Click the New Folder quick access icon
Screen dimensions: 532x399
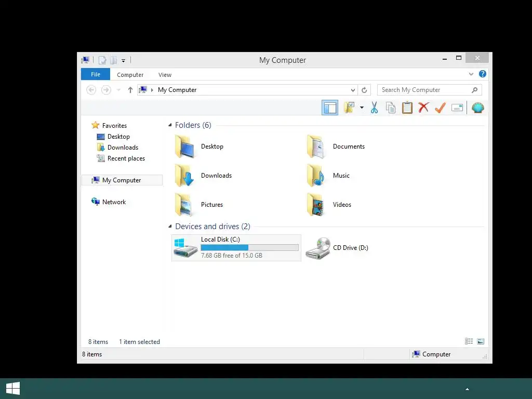pos(114,60)
